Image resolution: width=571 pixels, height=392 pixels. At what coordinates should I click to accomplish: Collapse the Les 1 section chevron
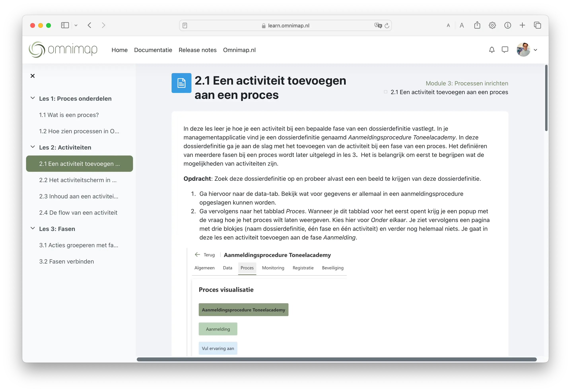(32, 98)
